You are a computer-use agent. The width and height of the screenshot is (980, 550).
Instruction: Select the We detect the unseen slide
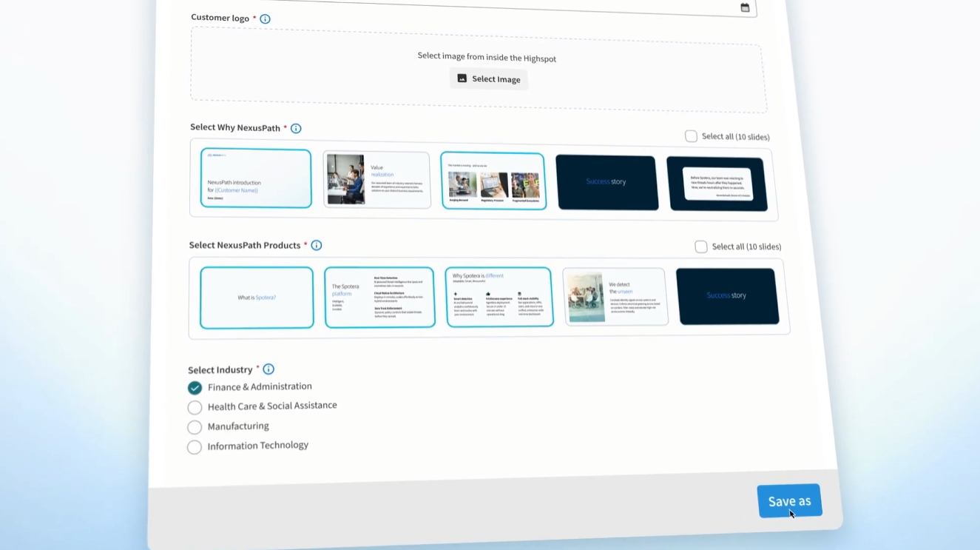click(615, 296)
